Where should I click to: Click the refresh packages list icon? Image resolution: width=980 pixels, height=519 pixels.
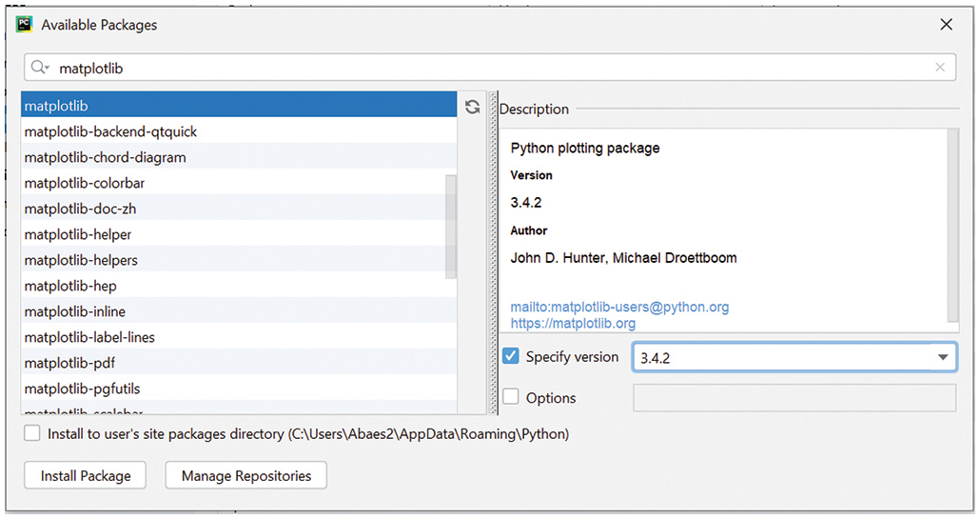tap(473, 107)
